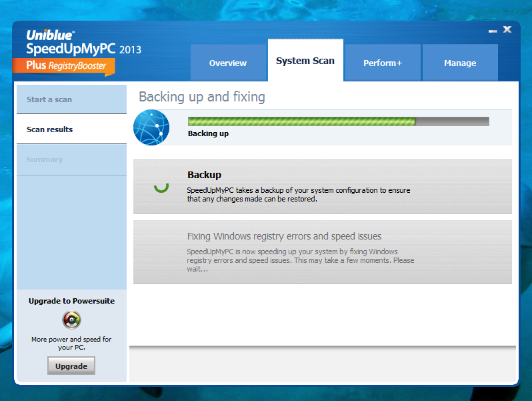532x401 pixels.
Task: Click the Fixing Windows registry errors section
Action: [x=284, y=236]
